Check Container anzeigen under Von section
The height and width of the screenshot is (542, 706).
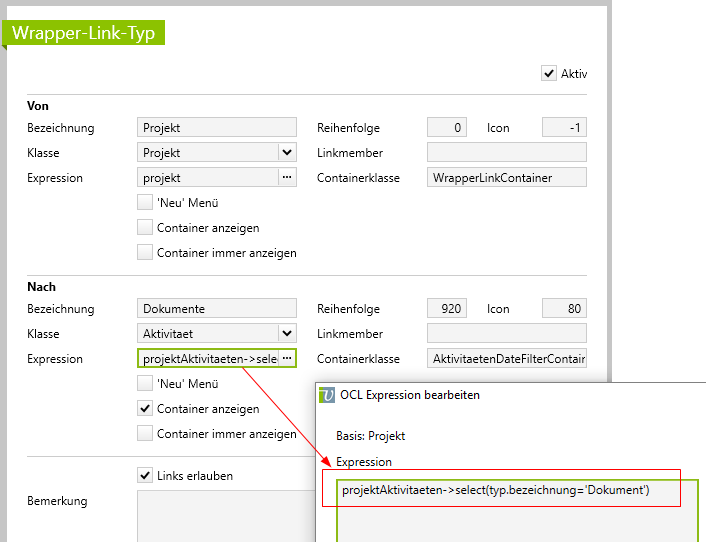pos(145,228)
